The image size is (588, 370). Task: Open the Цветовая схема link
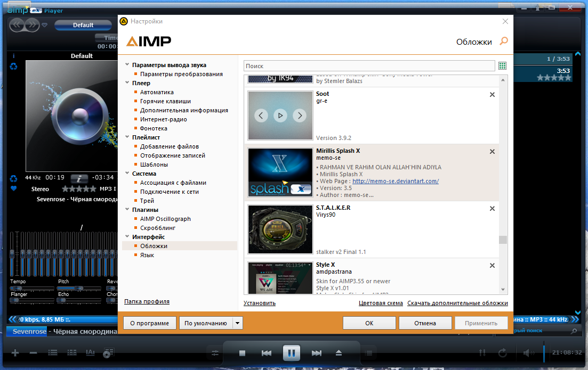pos(381,303)
